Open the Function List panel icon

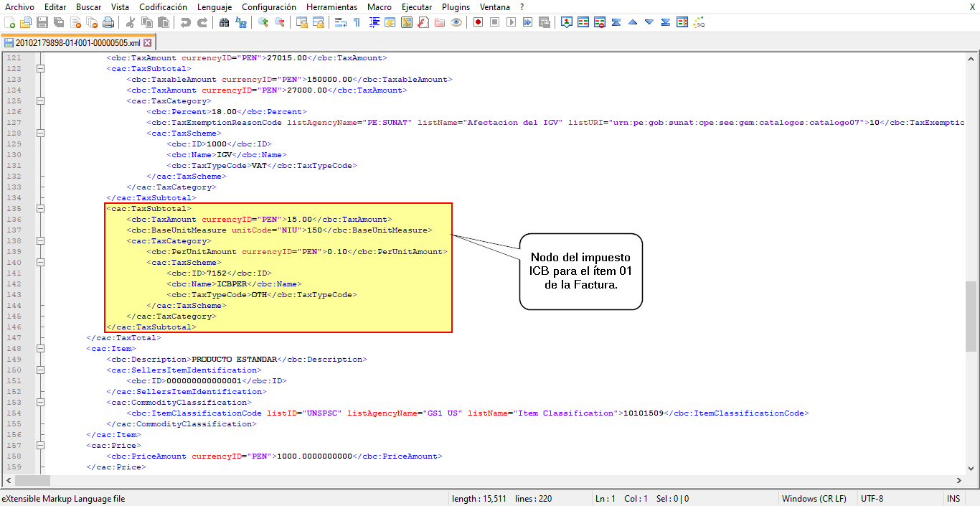point(423,22)
